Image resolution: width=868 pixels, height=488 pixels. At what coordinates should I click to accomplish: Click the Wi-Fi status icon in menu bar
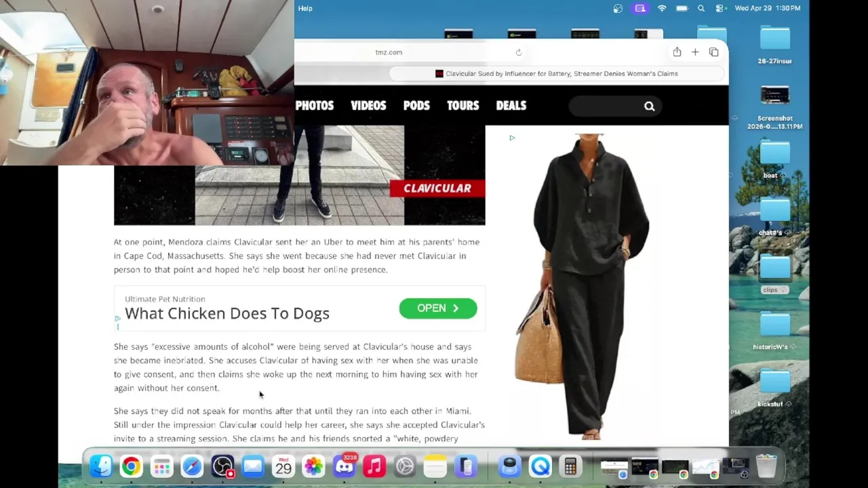coord(662,8)
